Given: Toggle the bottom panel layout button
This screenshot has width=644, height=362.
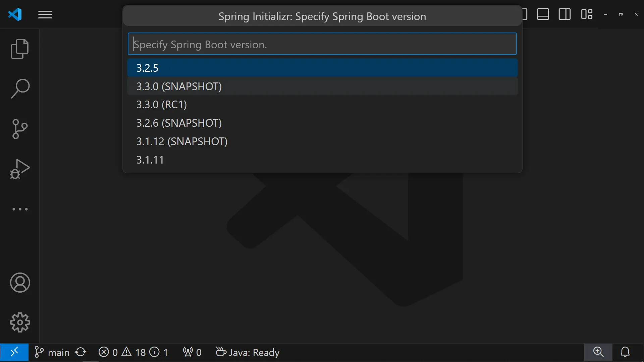Looking at the screenshot, I should point(543,14).
